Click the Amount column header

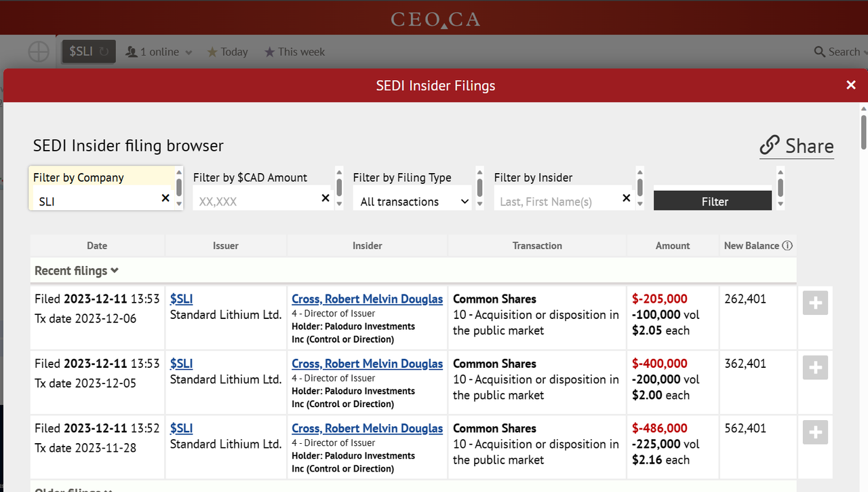673,246
